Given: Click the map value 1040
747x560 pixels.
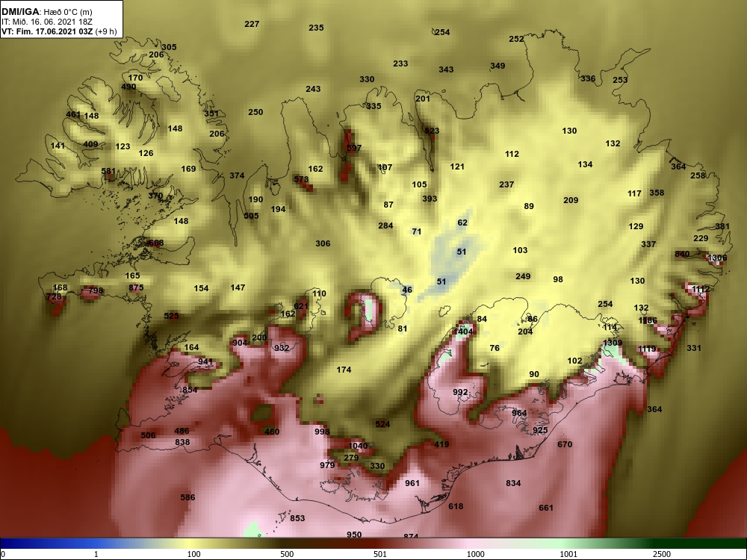Looking at the screenshot, I should click(358, 446).
